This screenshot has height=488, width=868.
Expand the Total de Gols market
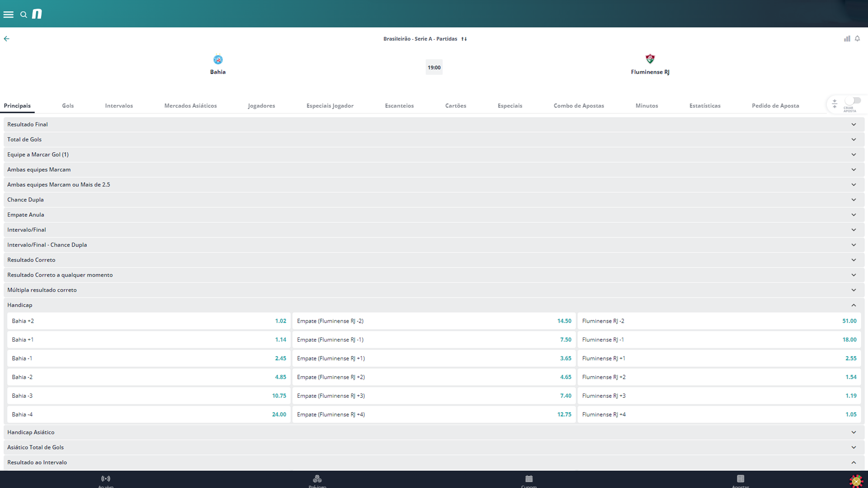click(x=434, y=140)
